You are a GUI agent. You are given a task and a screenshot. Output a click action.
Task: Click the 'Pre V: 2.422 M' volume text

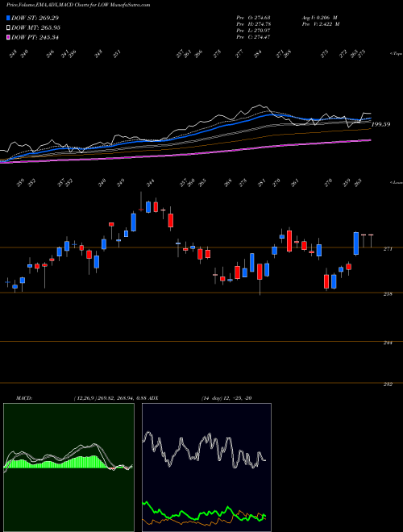click(x=321, y=23)
